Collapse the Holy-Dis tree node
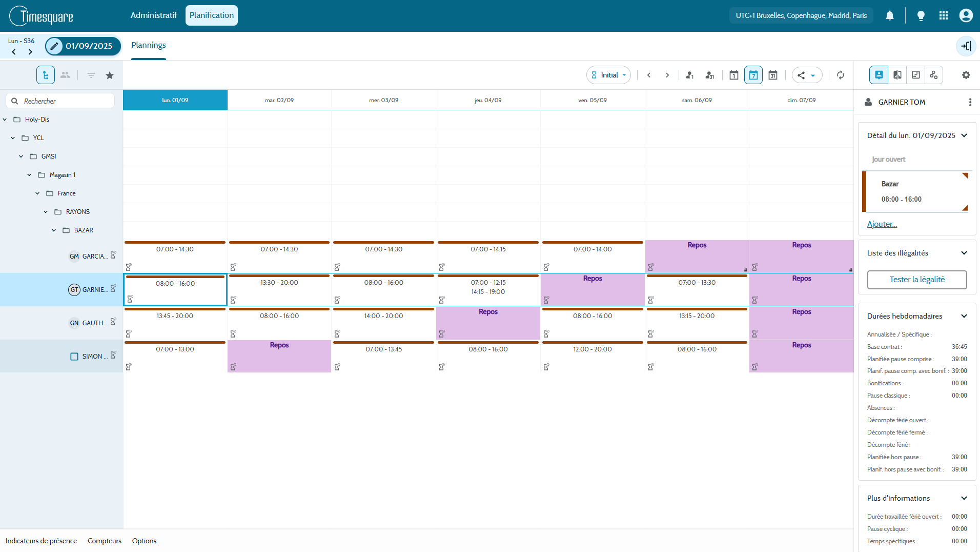The height and width of the screenshot is (552, 980). tap(5, 120)
